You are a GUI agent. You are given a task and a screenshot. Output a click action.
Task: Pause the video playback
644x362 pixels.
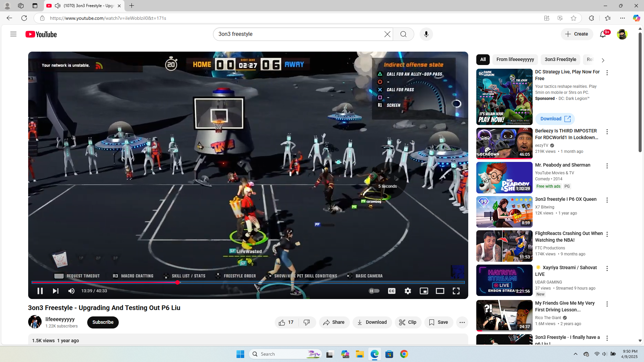coord(40,291)
